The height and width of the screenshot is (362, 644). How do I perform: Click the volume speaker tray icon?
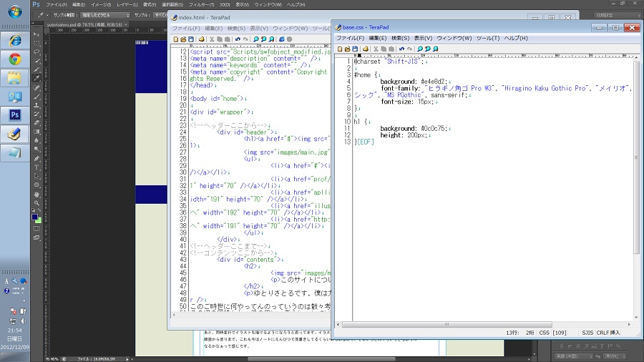pyautogui.click(x=23, y=321)
